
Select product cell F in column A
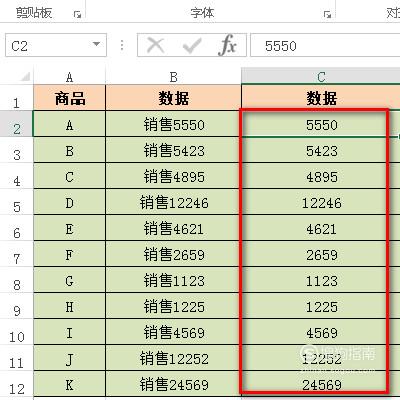click(69, 254)
